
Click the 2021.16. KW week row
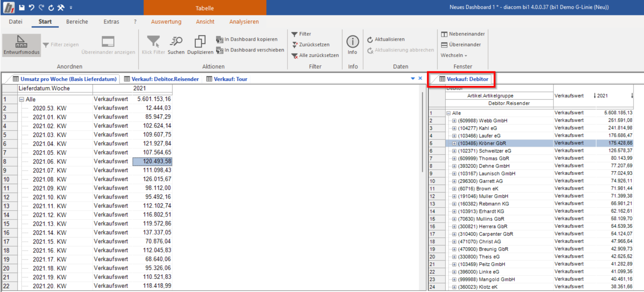(49, 250)
